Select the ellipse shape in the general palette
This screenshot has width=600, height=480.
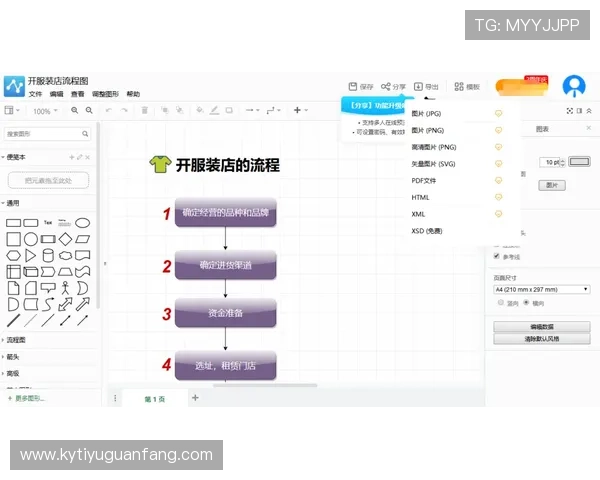(82, 223)
